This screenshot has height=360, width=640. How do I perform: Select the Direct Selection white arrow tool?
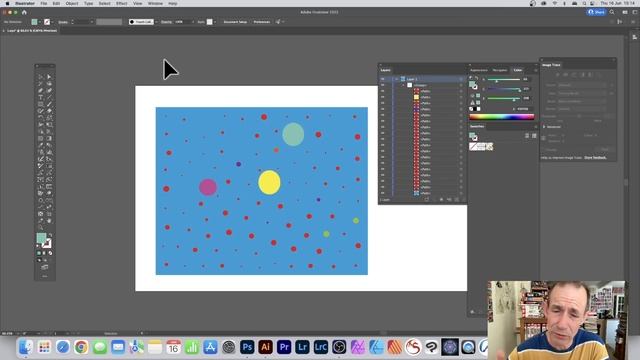[49, 77]
